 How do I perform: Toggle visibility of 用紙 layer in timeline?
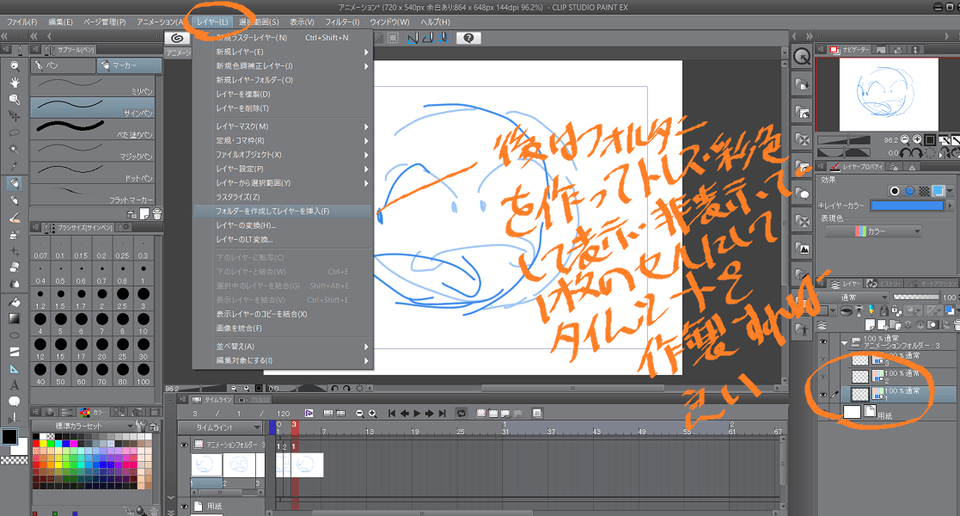[185, 506]
